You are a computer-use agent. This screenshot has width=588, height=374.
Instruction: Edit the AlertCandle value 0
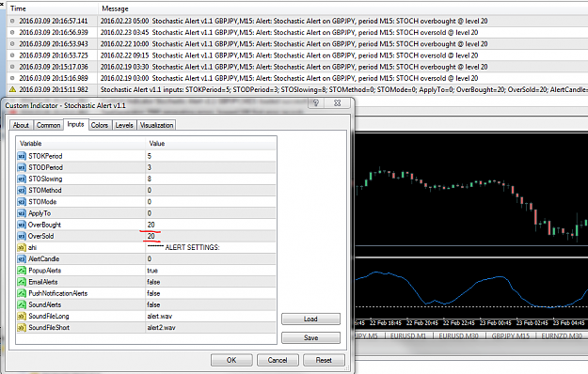coord(211,259)
